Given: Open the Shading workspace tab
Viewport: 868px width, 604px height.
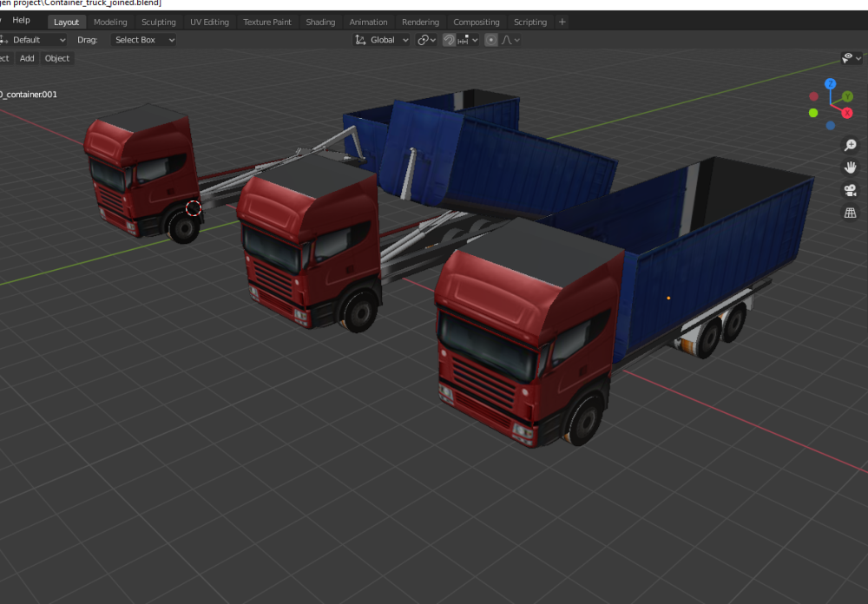Looking at the screenshot, I should 320,22.
